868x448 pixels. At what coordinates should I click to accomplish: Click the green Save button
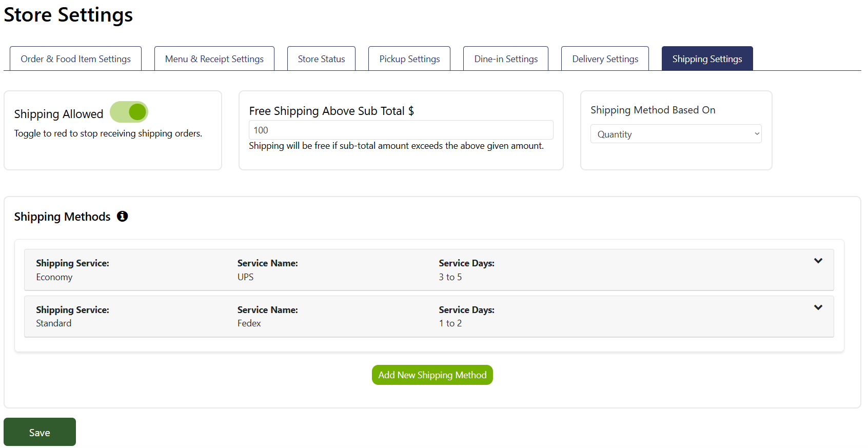pyautogui.click(x=40, y=432)
